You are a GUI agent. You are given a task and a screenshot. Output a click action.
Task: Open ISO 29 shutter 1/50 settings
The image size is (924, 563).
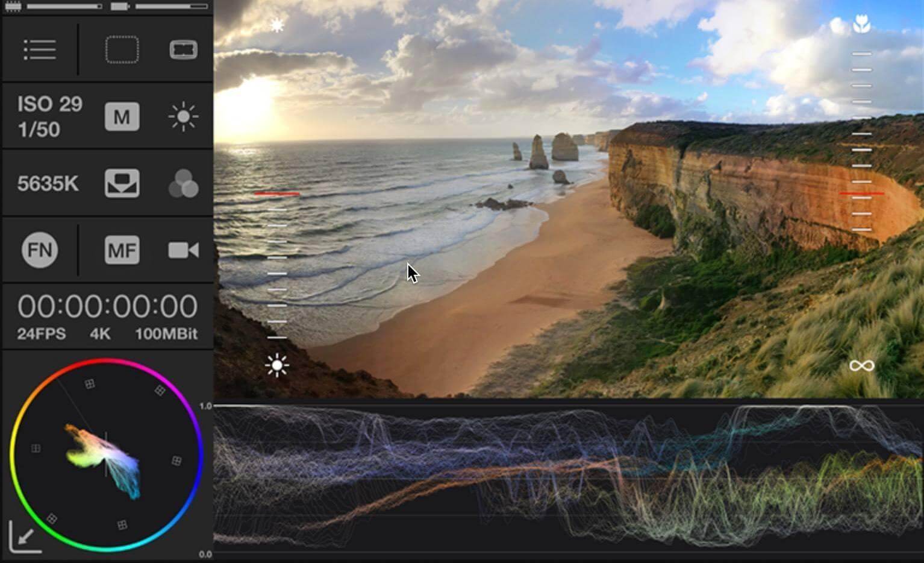click(49, 116)
